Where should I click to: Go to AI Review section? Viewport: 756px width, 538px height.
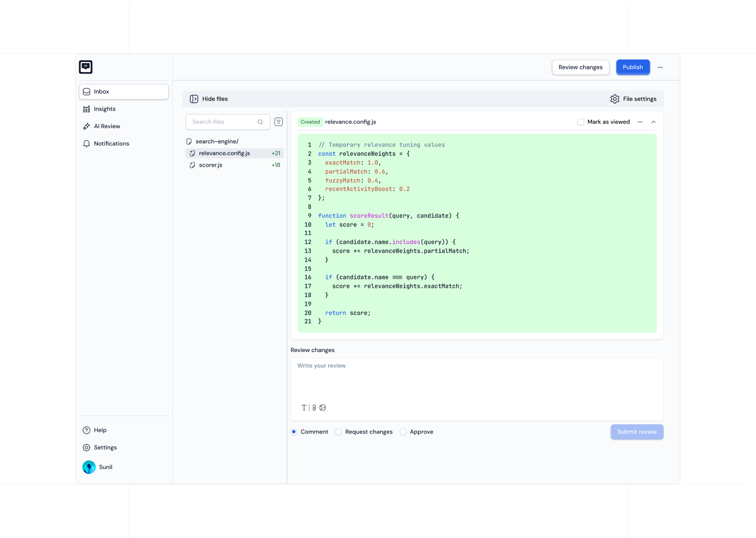coord(124,126)
